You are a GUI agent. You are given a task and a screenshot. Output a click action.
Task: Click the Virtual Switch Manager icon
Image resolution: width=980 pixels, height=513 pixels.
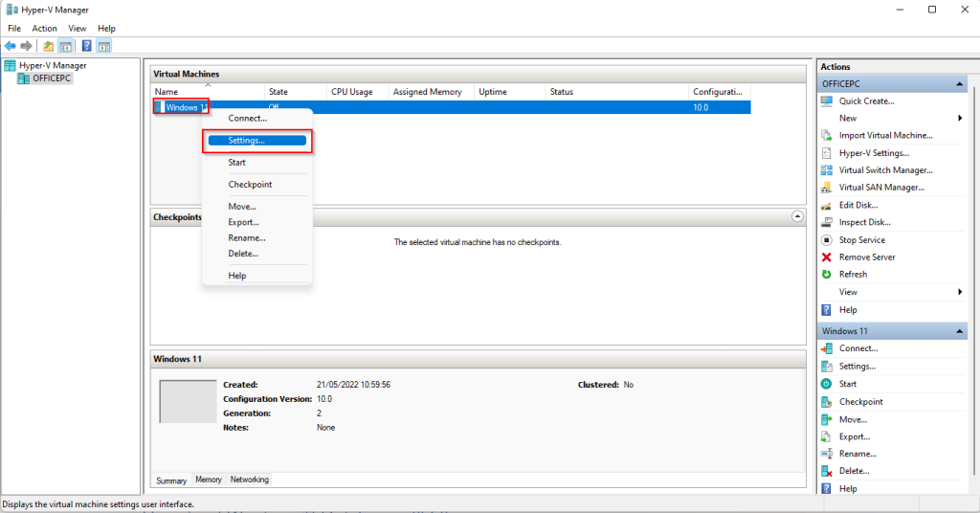point(826,170)
